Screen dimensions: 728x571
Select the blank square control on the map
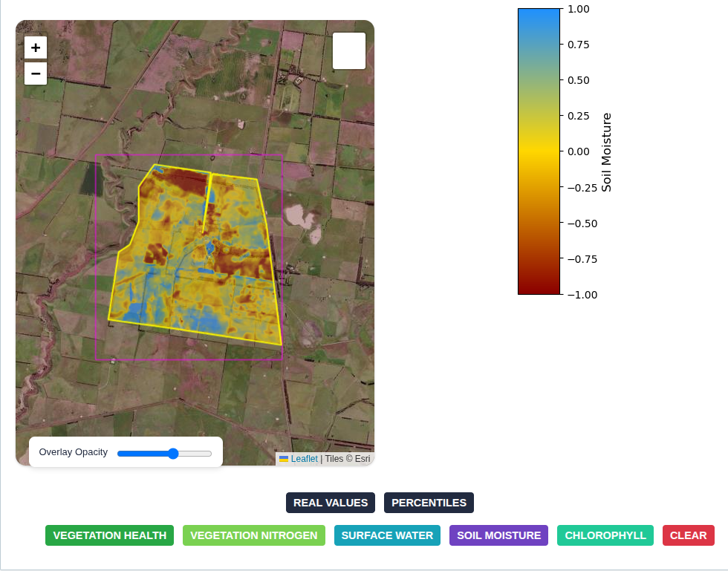[348, 50]
